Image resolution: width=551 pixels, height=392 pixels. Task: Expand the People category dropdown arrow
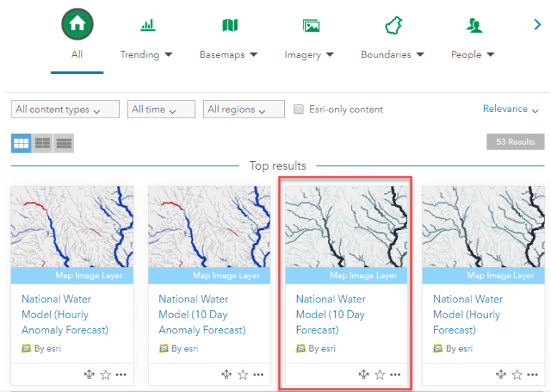tap(491, 54)
